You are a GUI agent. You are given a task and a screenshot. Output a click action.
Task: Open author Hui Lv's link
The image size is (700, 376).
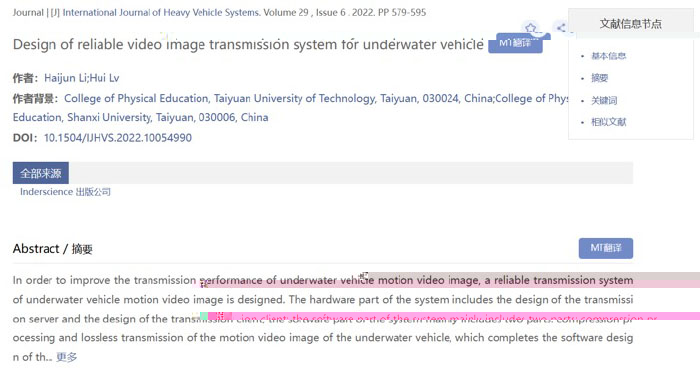pos(104,78)
